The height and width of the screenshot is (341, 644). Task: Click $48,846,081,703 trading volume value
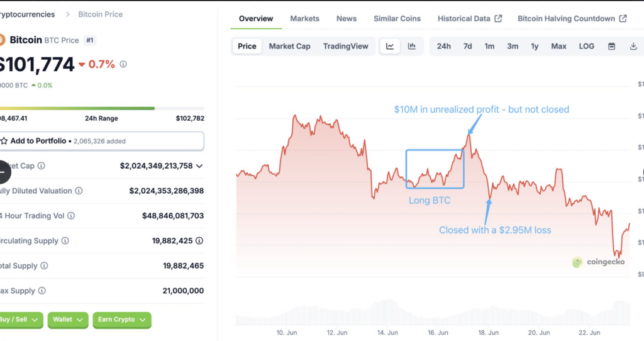point(173,216)
